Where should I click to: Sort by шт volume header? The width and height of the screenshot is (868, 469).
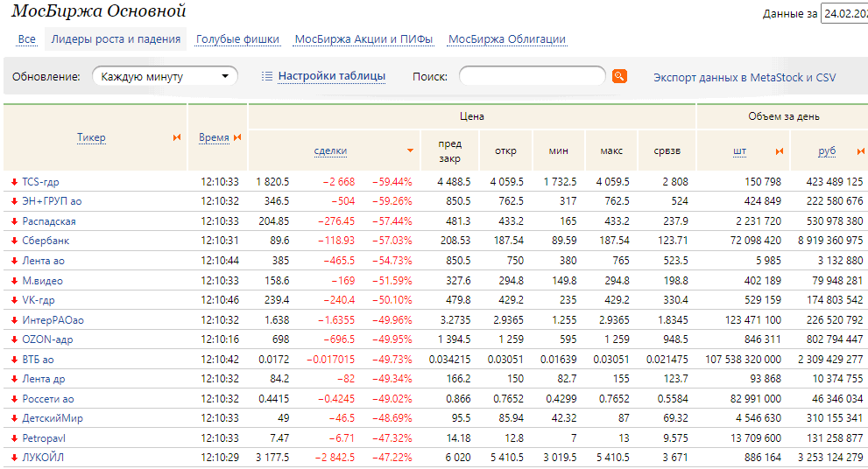click(739, 151)
